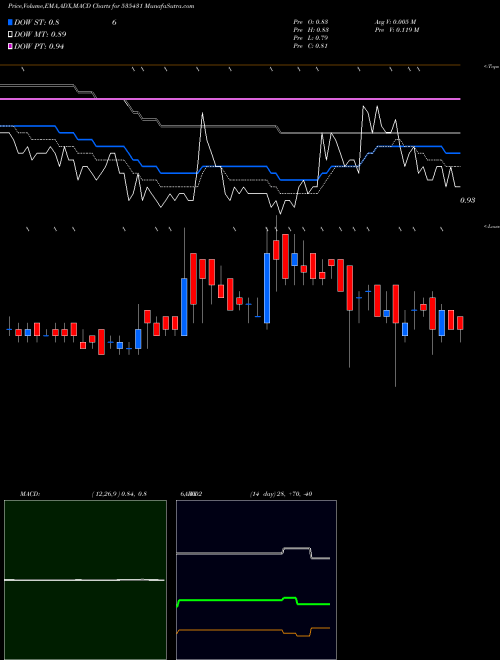Click the grey line in ADX panel
Viewport: 500px width, 660px height.
(x=253, y=553)
